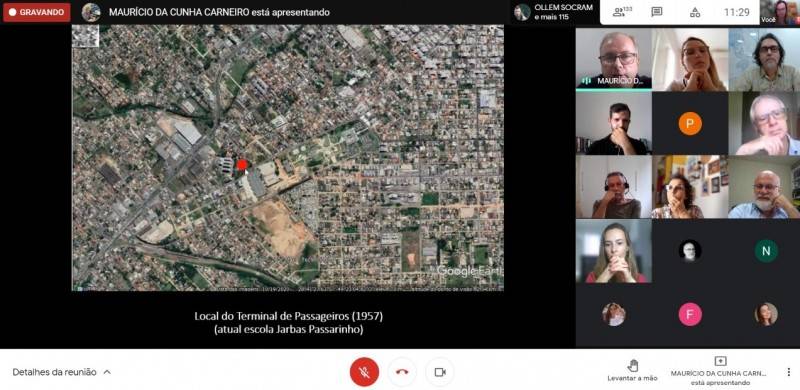Click the 11:29 clock display
Image resolution: width=800 pixels, height=390 pixels.
click(x=737, y=12)
